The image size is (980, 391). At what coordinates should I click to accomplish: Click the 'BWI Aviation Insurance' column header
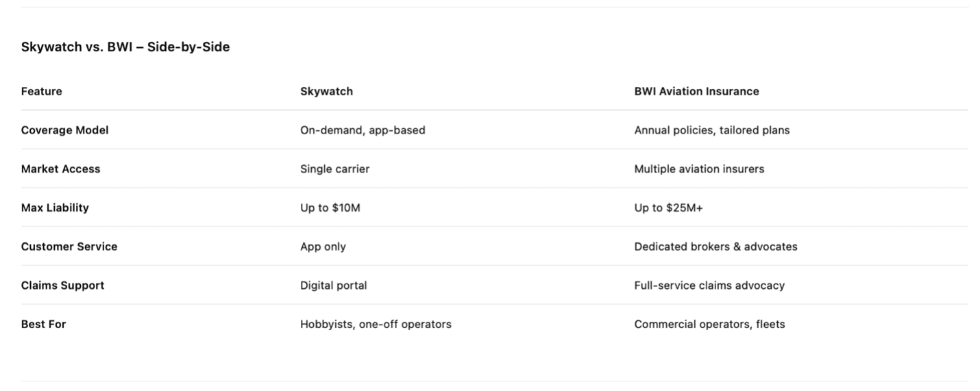click(x=696, y=91)
